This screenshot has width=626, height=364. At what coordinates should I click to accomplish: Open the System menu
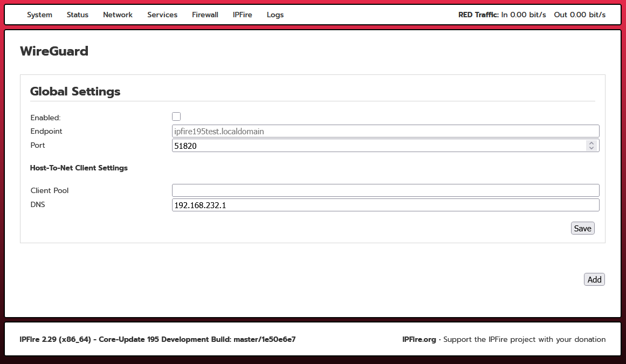pyautogui.click(x=39, y=15)
